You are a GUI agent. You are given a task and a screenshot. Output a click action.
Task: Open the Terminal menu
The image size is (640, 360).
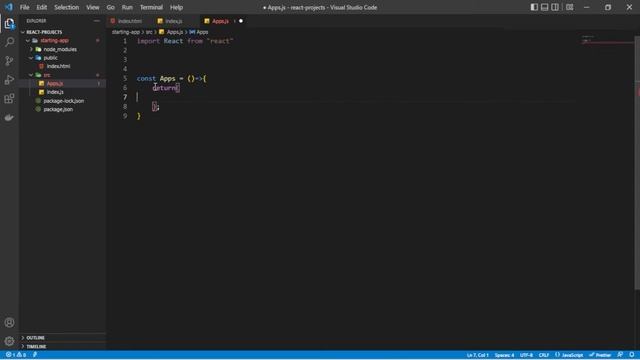[151, 7]
